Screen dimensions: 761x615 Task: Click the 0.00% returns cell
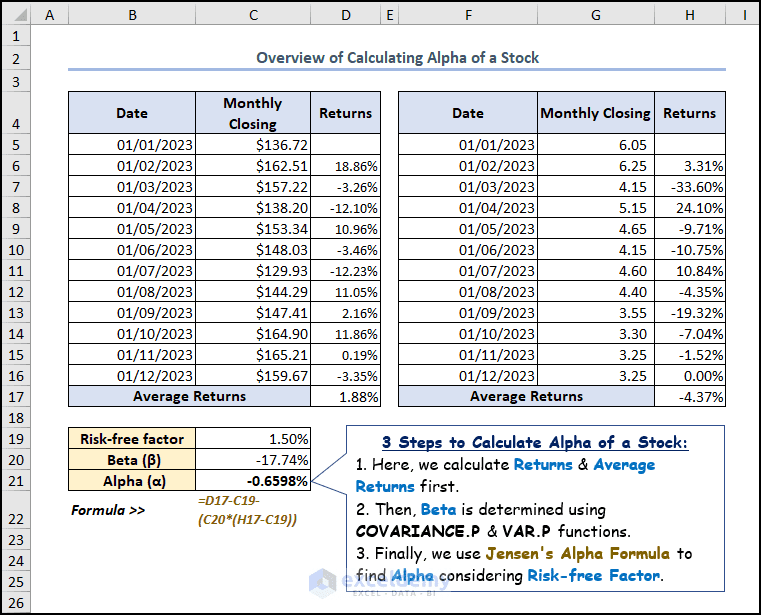click(x=690, y=376)
